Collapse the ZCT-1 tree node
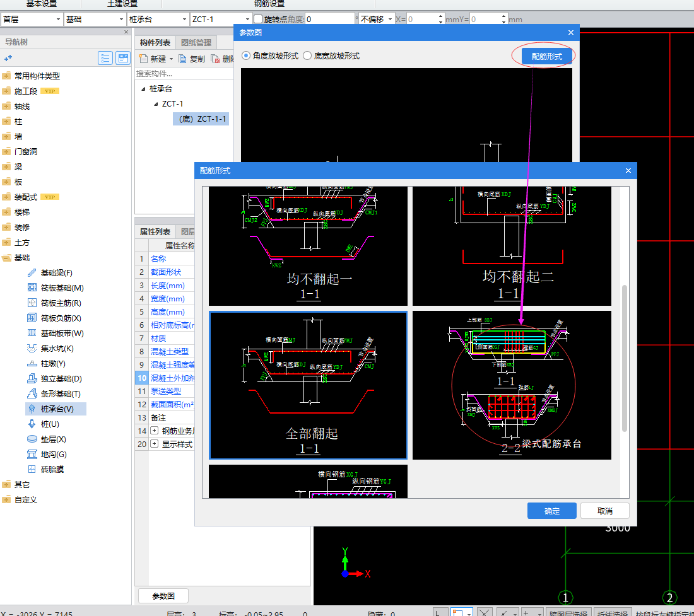The image size is (694, 616). [x=156, y=104]
